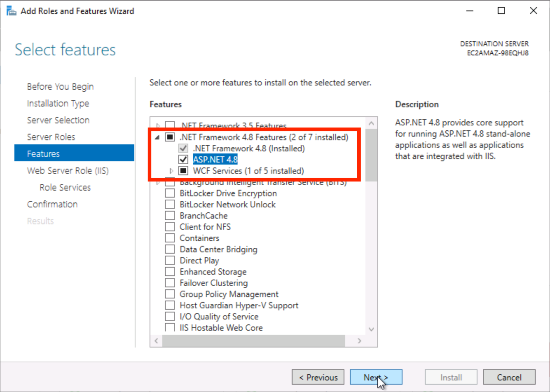The image size is (550, 392).
Task: Minimize the wizard window
Action: click(470, 11)
